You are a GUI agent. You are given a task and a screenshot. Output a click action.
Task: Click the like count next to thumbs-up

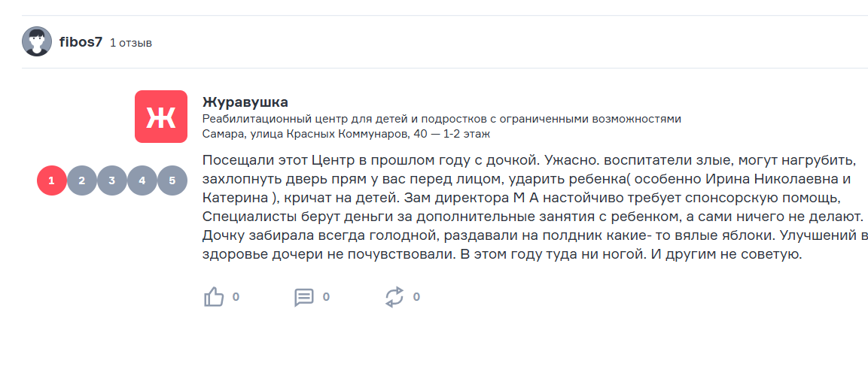pyautogui.click(x=236, y=297)
